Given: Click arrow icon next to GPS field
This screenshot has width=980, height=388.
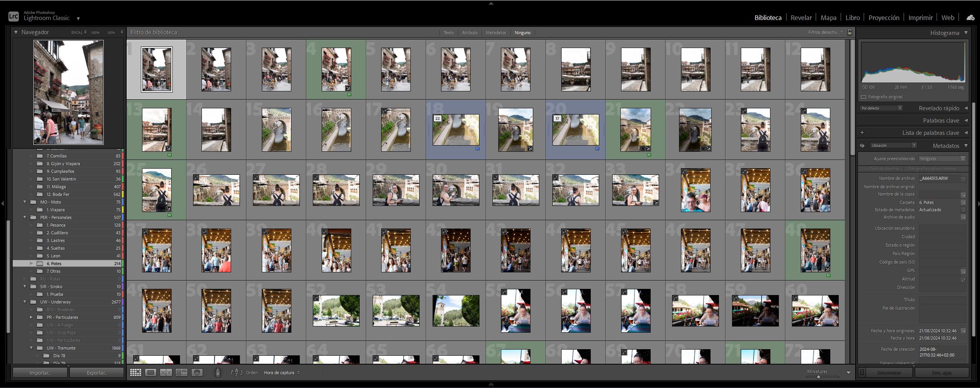Looking at the screenshot, I should [963, 271].
